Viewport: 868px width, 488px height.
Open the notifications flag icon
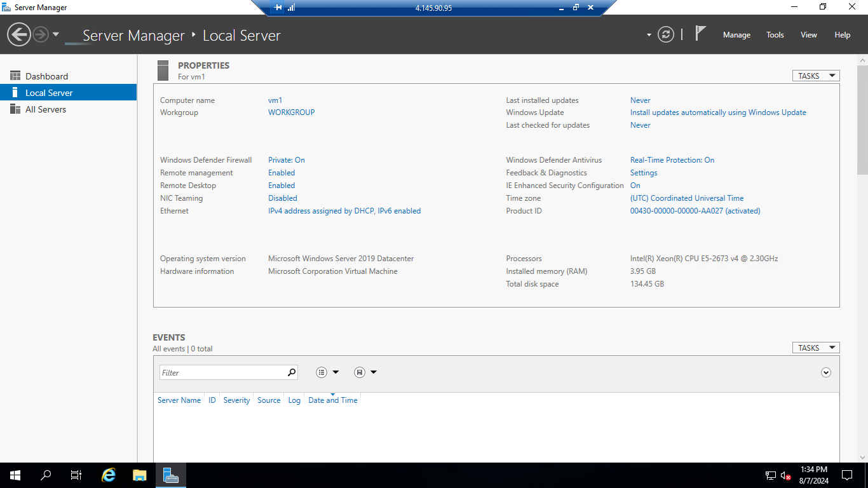(x=700, y=34)
